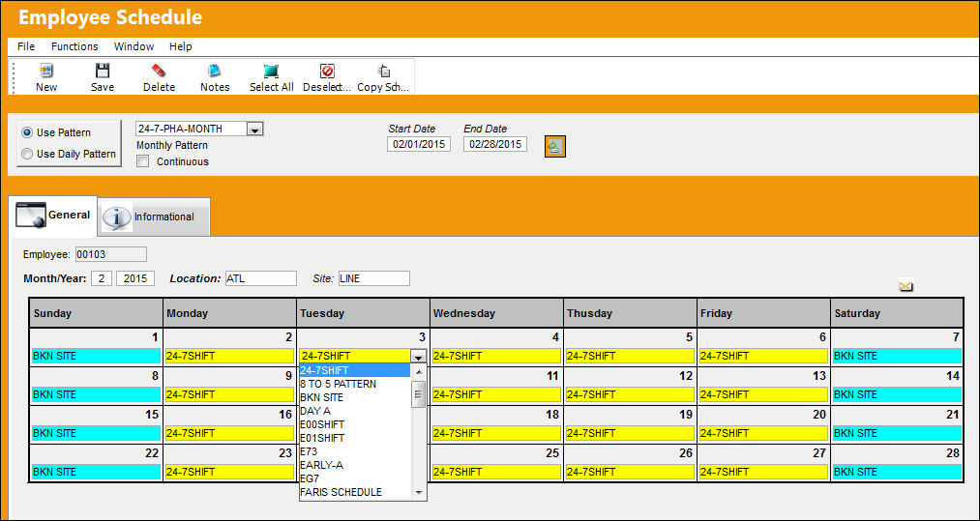Choose EG7 from the dropdown
Viewport: 980px width, 521px height.
tap(354, 478)
